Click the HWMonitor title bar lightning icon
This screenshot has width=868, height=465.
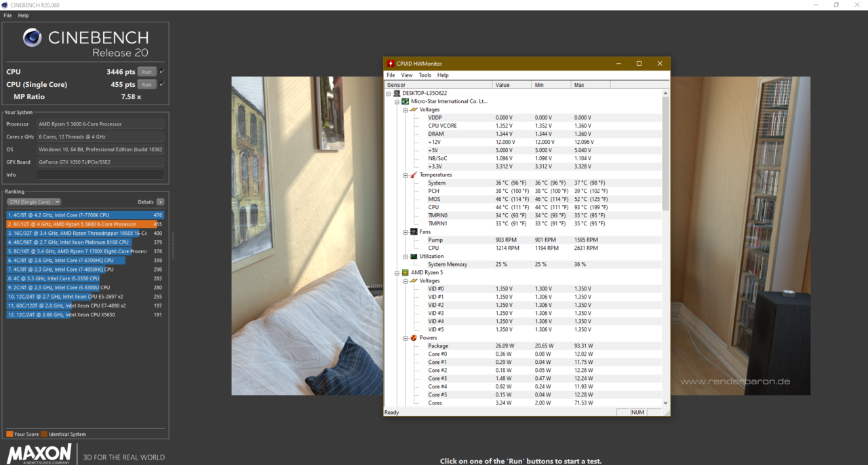click(x=391, y=63)
